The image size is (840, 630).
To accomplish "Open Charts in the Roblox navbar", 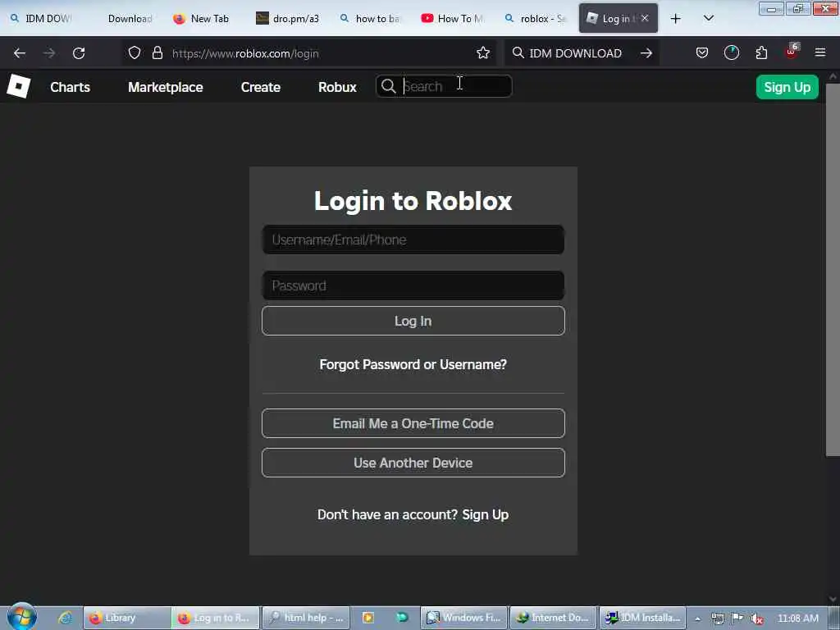I will point(71,87).
